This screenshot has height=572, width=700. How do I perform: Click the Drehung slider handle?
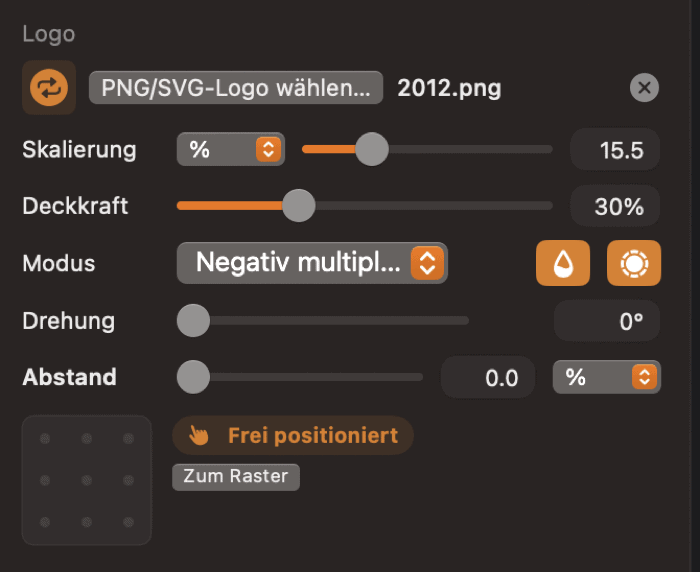pos(193,321)
